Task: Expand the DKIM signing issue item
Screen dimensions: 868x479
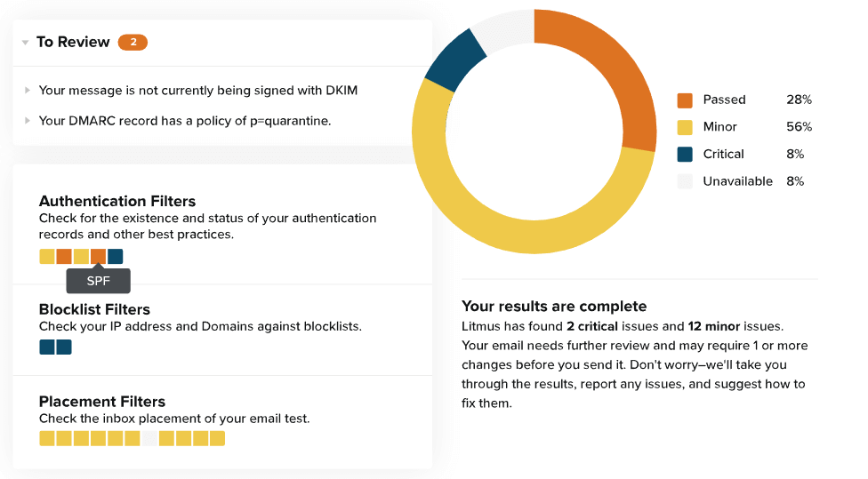Action: [x=28, y=90]
